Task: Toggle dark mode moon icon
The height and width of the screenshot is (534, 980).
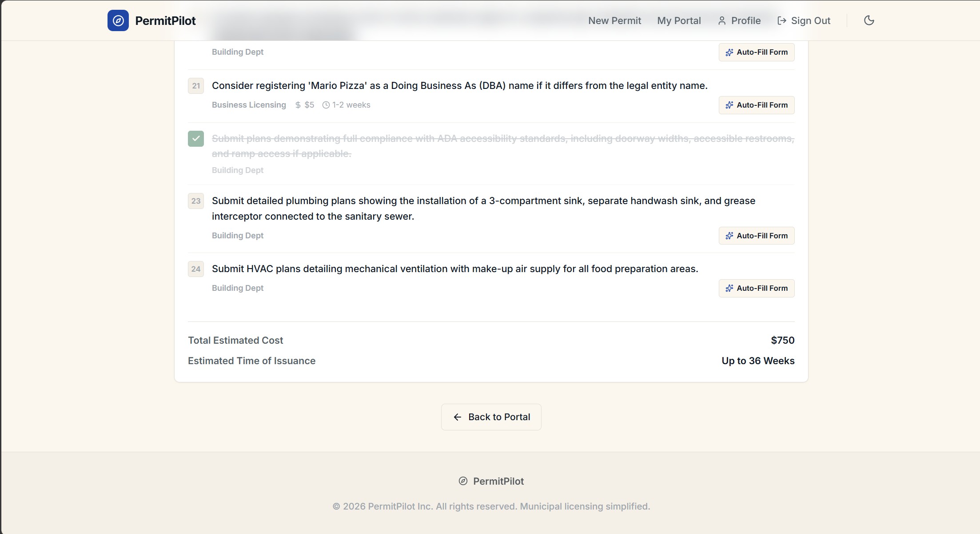Action: [869, 20]
